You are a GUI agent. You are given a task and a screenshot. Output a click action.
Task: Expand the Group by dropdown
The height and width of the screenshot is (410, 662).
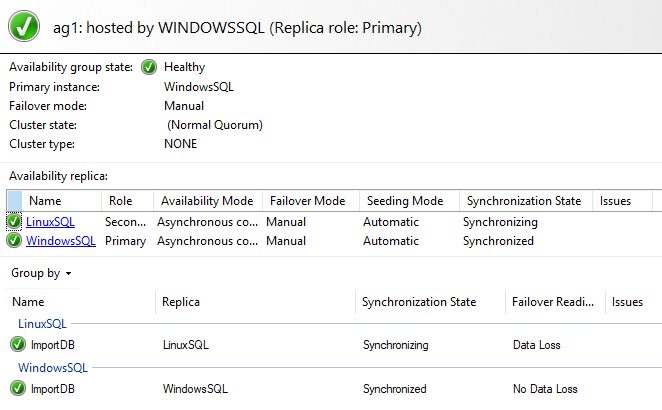point(41,273)
